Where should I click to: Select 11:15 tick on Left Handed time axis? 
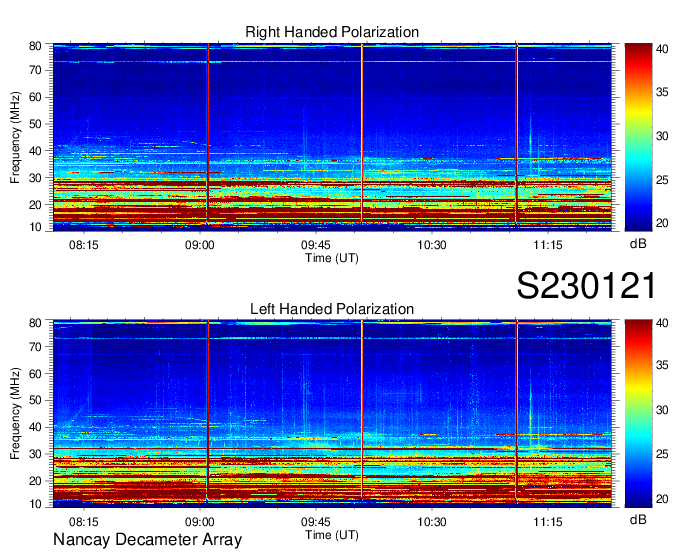coord(548,522)
